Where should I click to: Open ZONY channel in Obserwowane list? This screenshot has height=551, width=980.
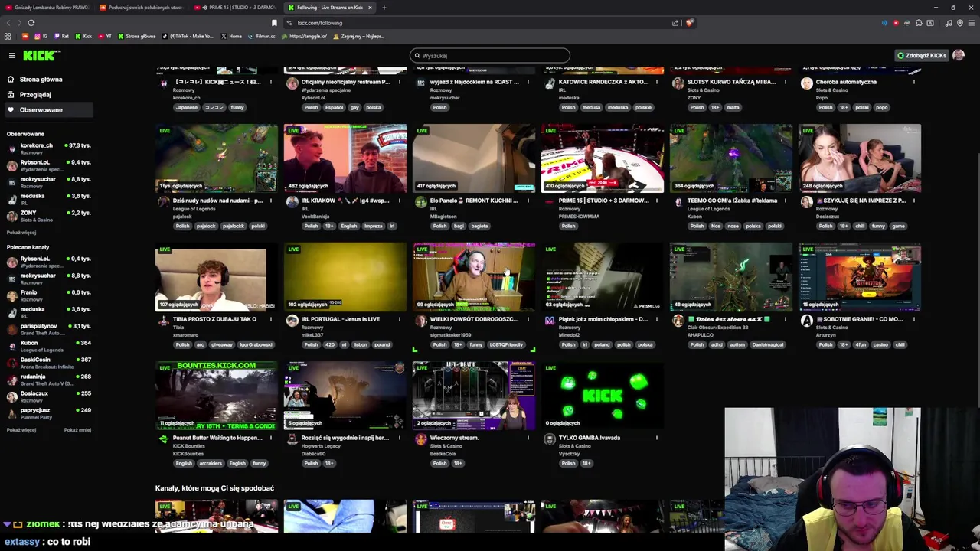49,216
